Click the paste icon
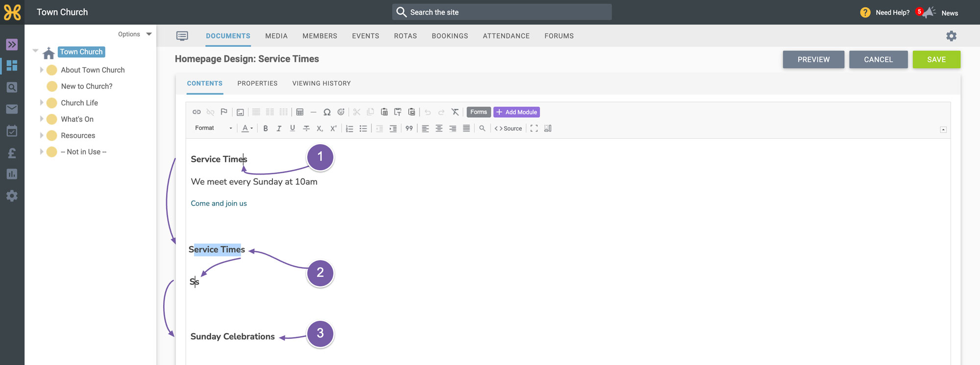 click(384, 112)
